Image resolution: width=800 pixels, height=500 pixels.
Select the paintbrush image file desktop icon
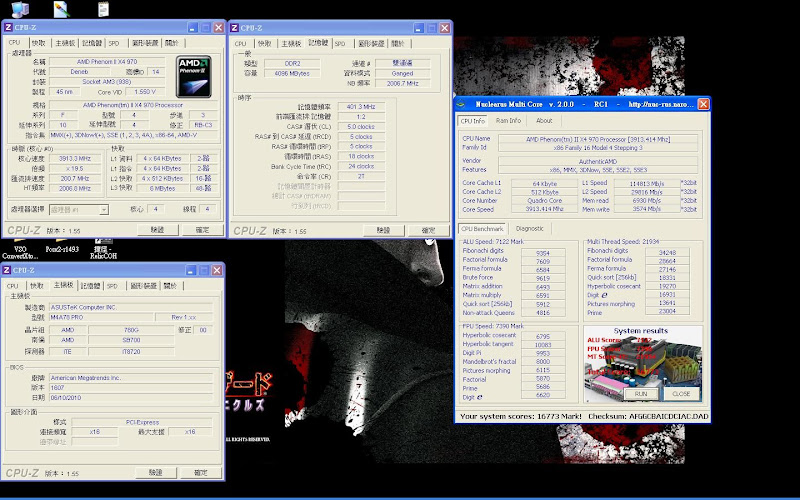click(x=61, y=9)
